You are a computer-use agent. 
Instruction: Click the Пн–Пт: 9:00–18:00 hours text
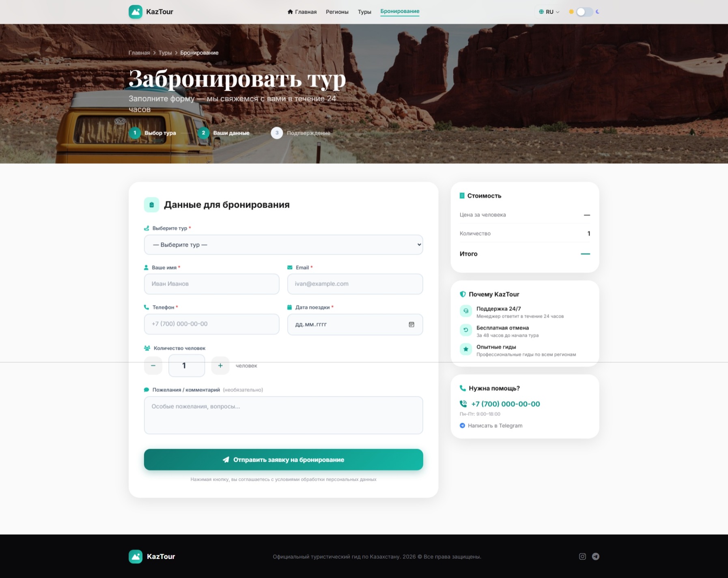480,414
